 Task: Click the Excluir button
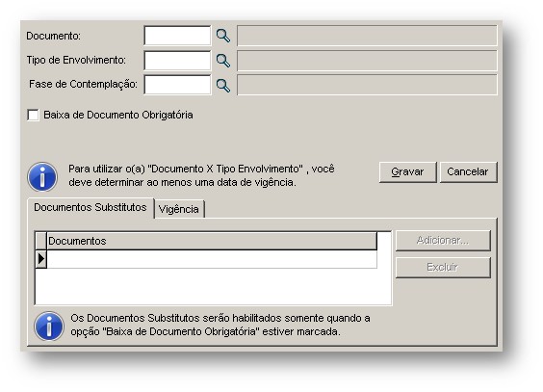[443, 268]
